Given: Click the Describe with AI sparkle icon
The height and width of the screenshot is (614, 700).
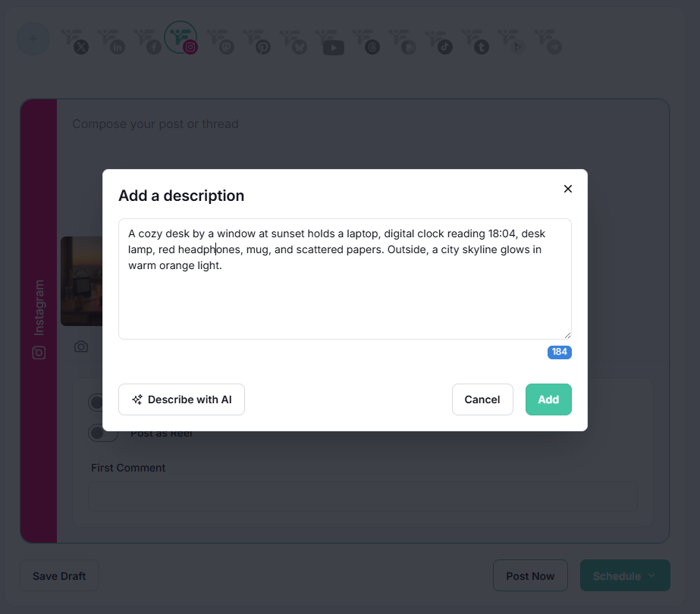Looking at the screenshot, I should point(137,399).
